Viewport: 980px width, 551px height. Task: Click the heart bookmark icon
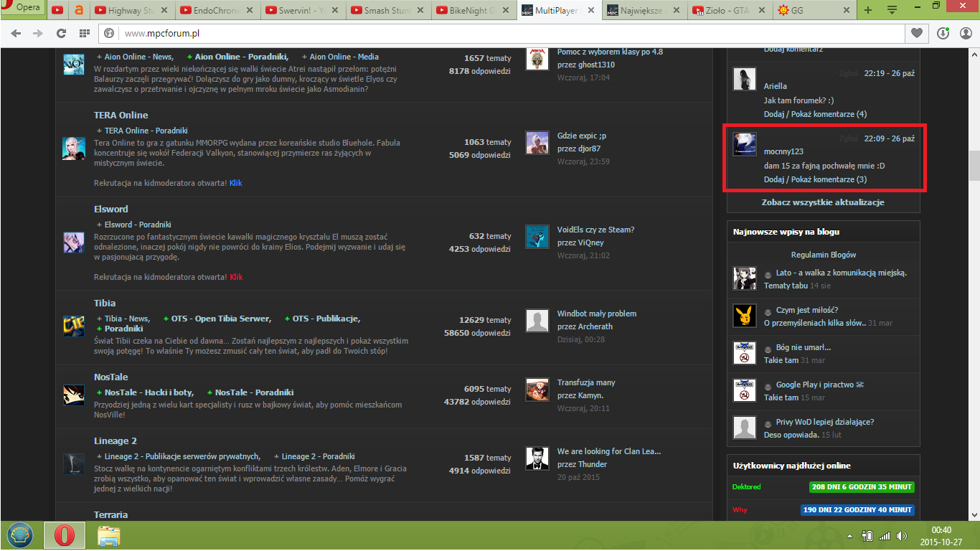tap(916, 33)
